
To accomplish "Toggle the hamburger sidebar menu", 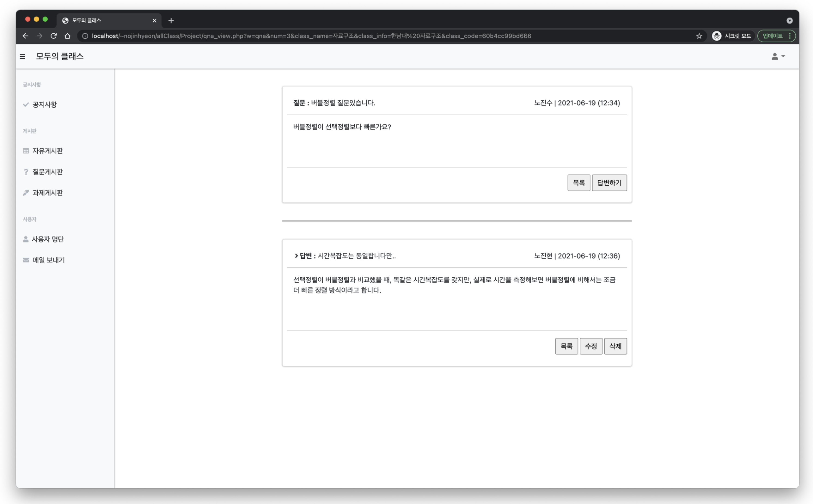I will tap(22, 56).
